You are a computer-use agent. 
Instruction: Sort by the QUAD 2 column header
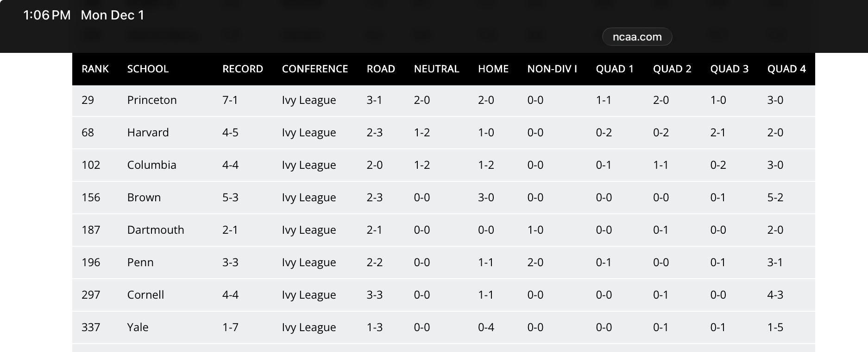point(672,69)
